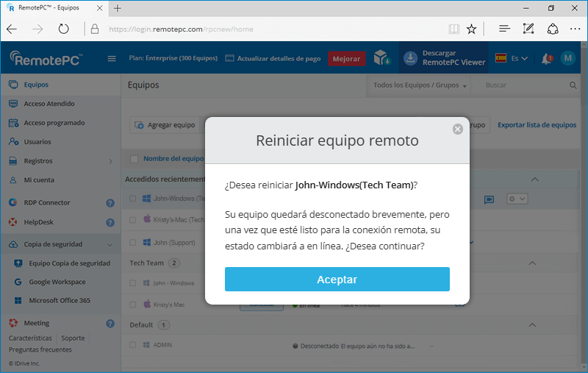Open a new browser tab
The width and height of the screenshot is (588, 373).
(118, 8)
